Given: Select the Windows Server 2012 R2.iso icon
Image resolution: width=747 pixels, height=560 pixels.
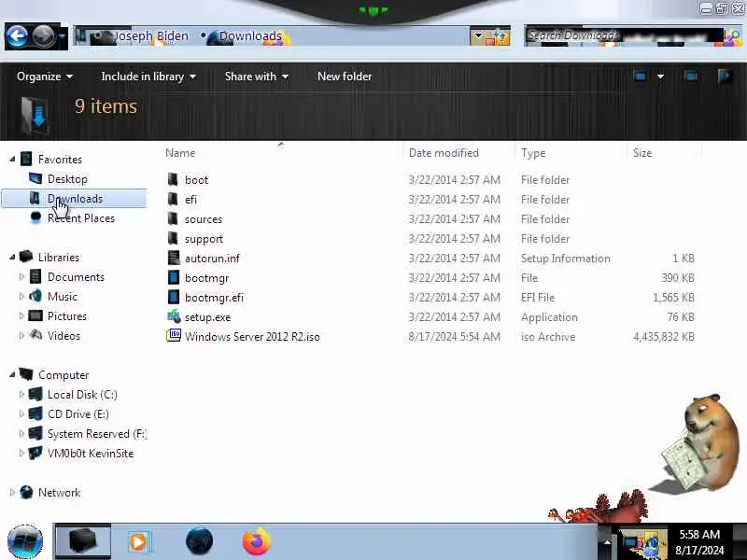Looking at the screenshot, I should (174, 335).
